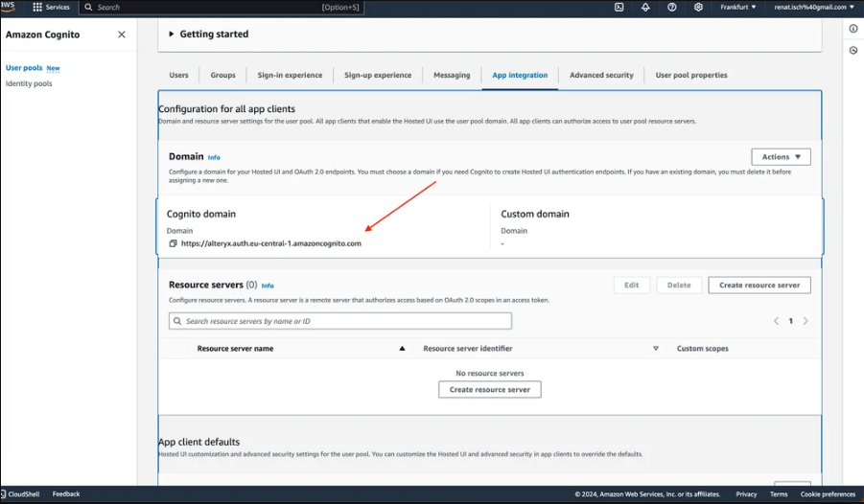This screenshot has height=504, width=864.
Task: Click the Edit resource server button
Action: coord(632,286)
